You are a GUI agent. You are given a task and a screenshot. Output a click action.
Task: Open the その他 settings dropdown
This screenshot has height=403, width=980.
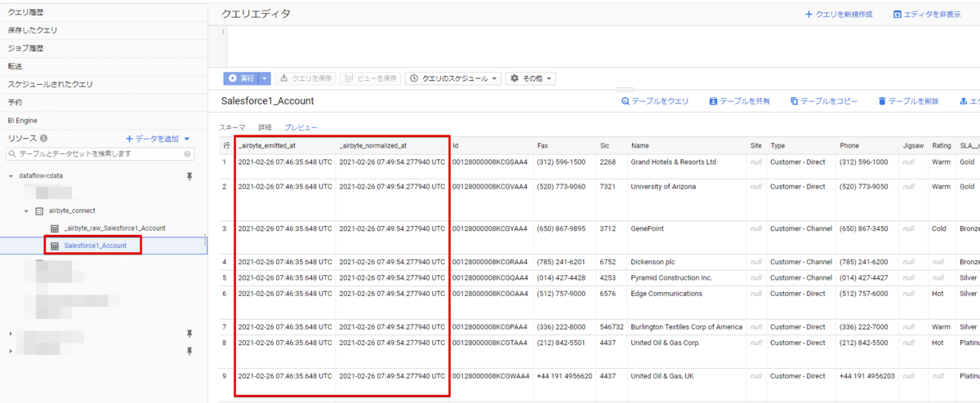tap(531, 78)
